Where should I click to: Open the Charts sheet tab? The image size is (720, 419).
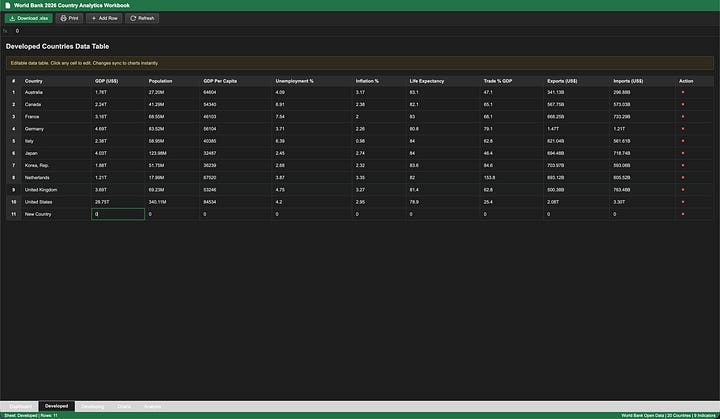[124, 407]
